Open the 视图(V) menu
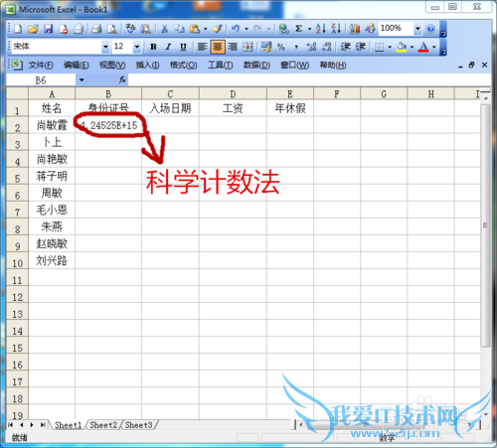Image resolution: width=497 pixels, height=448 pixels. point(112,66)
